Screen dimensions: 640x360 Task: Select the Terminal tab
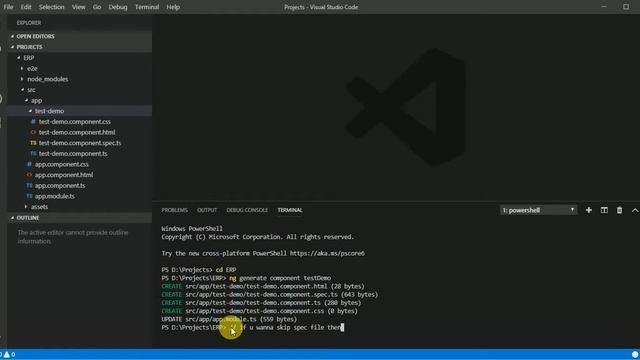point(290,210)
